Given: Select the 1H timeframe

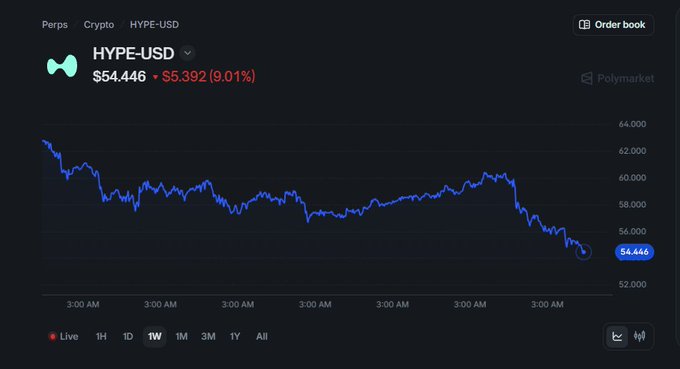Looking at the screenshot, I should tap(101, 336).
